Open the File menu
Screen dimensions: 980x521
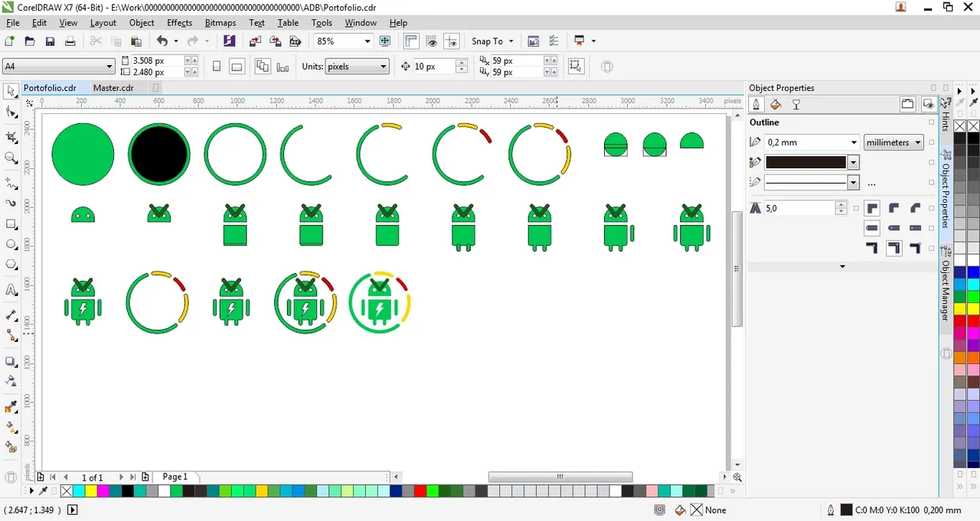point(13,23)
